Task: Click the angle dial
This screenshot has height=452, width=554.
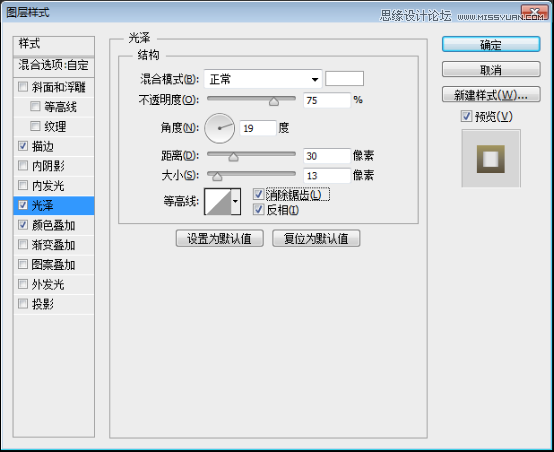Action: coord(219,128)
